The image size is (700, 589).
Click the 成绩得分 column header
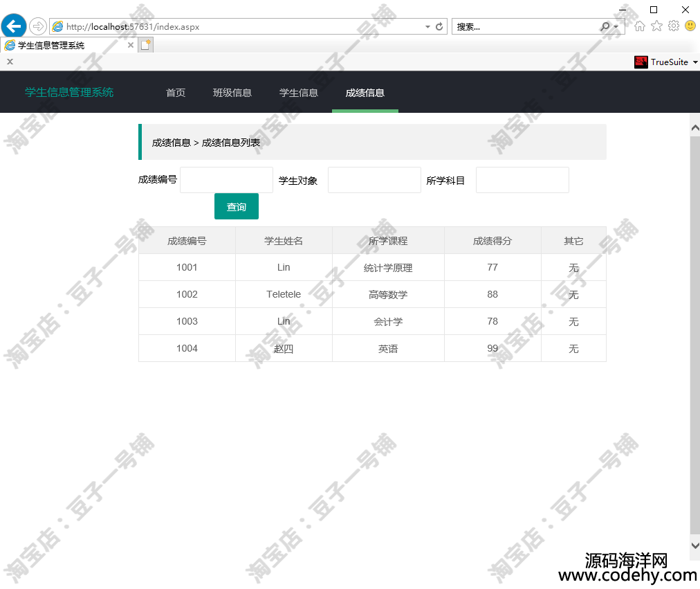[x=492, y=241]
